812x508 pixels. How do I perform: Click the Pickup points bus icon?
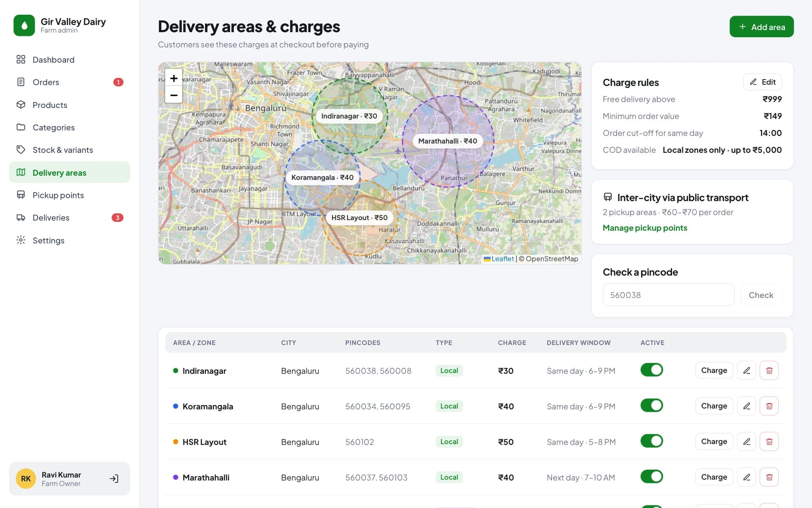tap(21, 195)
